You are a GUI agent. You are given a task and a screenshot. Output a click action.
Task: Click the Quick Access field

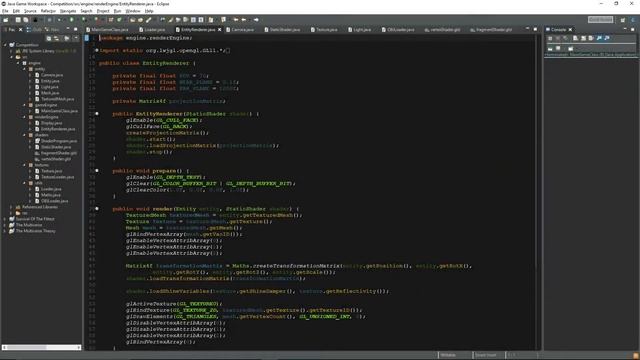600,20
